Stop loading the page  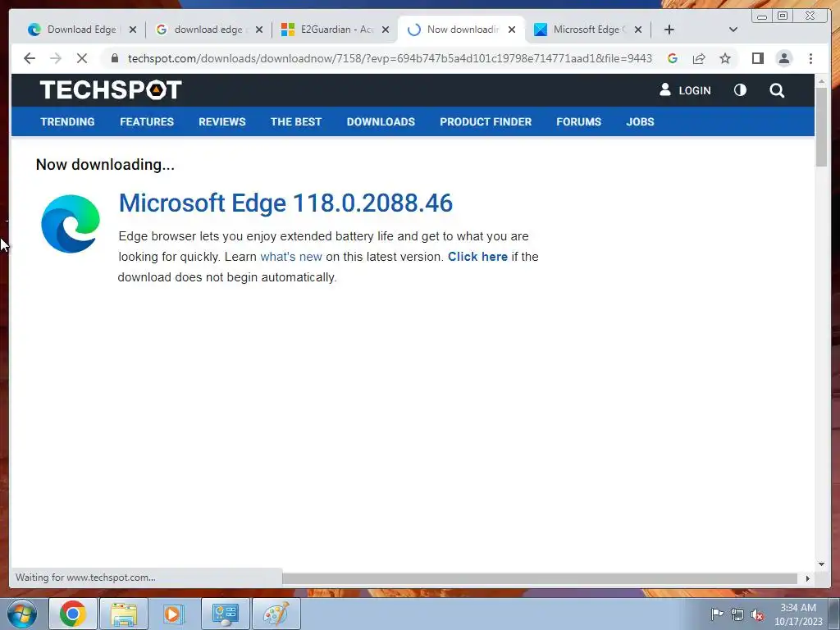(x=82, y=58)
